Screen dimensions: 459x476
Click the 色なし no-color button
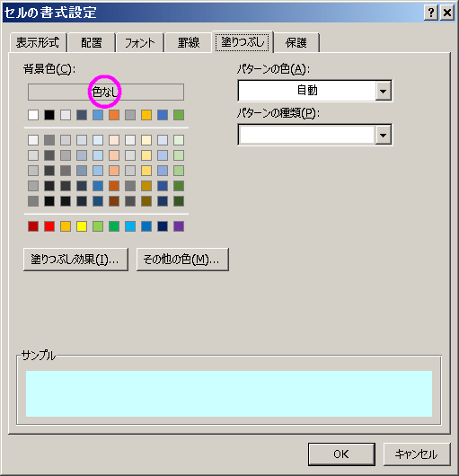pyautogui.click(x=106, y=92)
